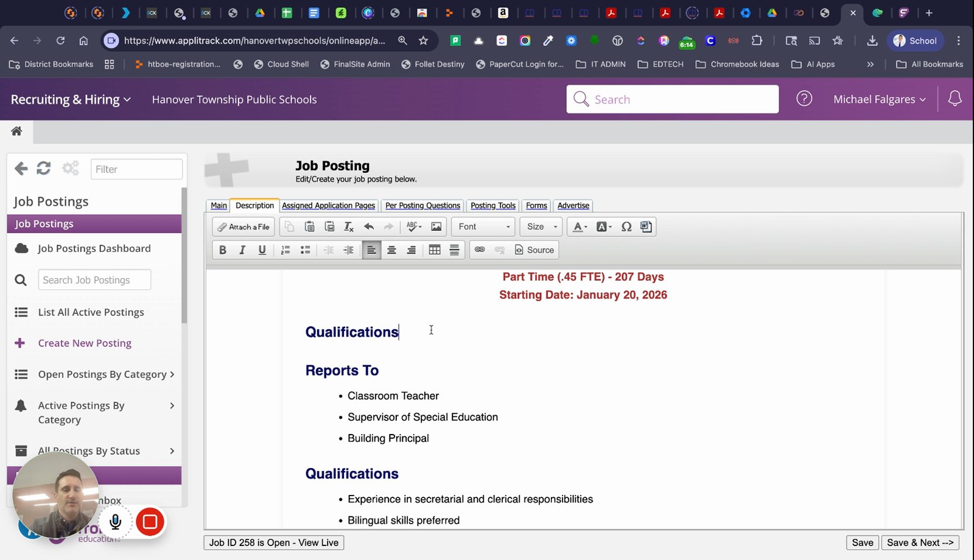Viewport: 974px width, 560px height.
Task: Insert a bulleted list
Action: click(x=305, y=250)
